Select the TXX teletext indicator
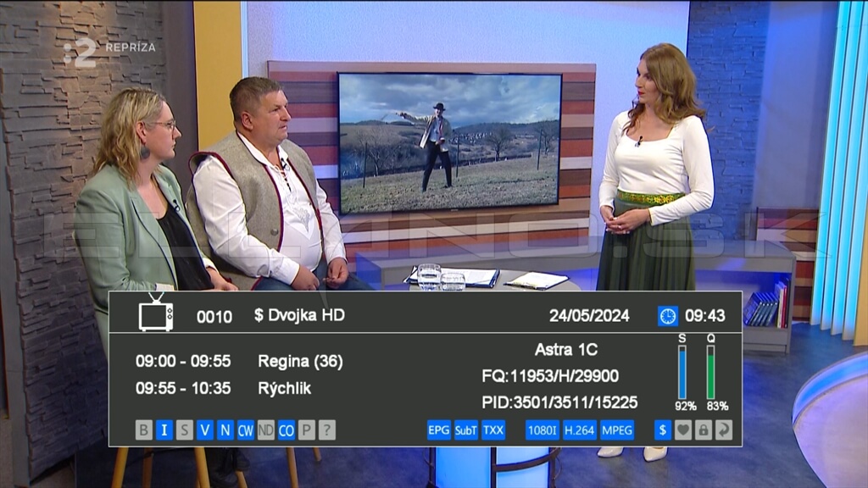Screen dimensions: 868x488 pyautogui.click(x=492, y=430)
